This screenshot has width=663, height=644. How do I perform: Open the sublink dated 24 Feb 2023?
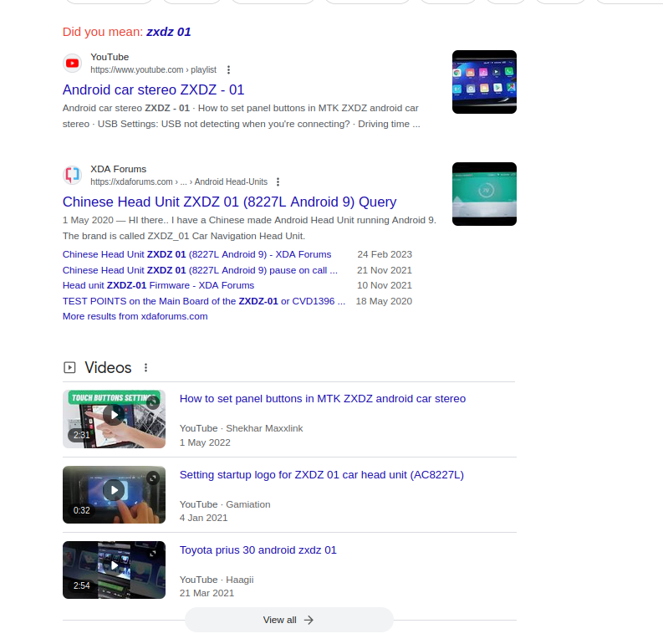coord(197,254)
